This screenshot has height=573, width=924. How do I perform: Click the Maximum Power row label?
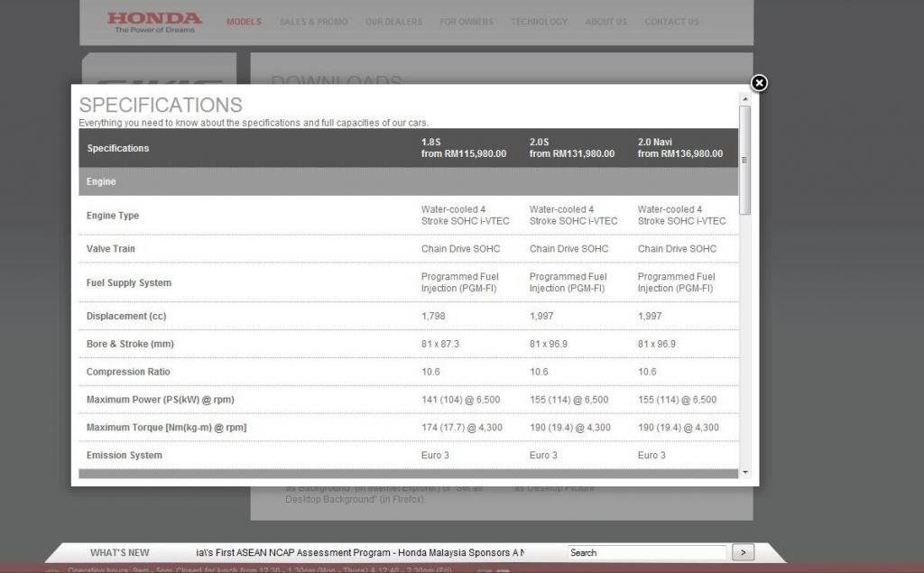(x=160, y=400)
